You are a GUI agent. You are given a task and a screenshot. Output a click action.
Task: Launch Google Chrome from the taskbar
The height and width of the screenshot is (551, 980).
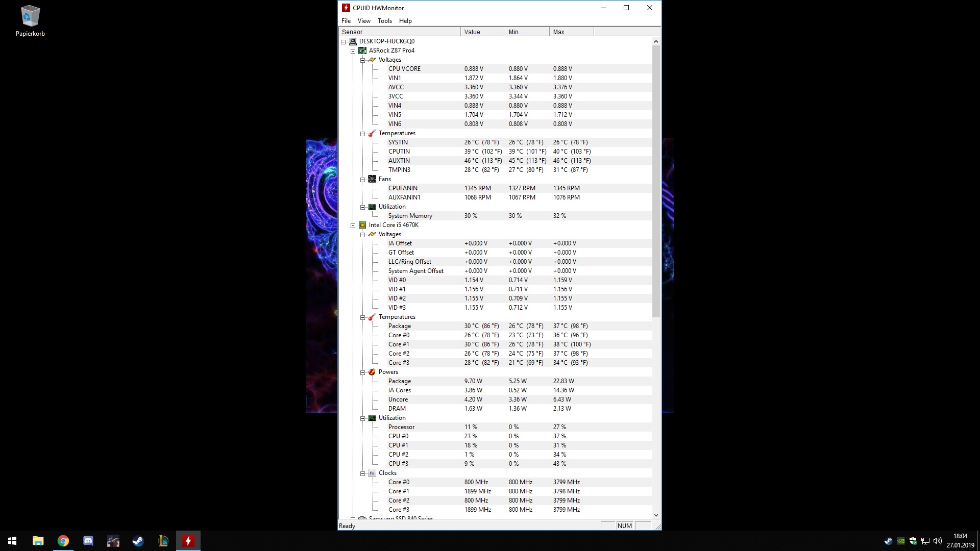63,541
